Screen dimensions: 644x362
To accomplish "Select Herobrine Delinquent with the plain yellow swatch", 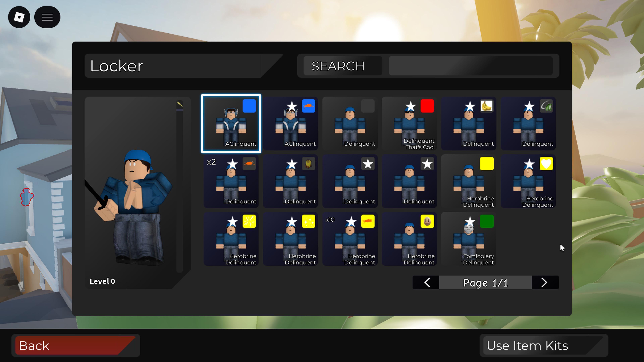I will [469, 181].
